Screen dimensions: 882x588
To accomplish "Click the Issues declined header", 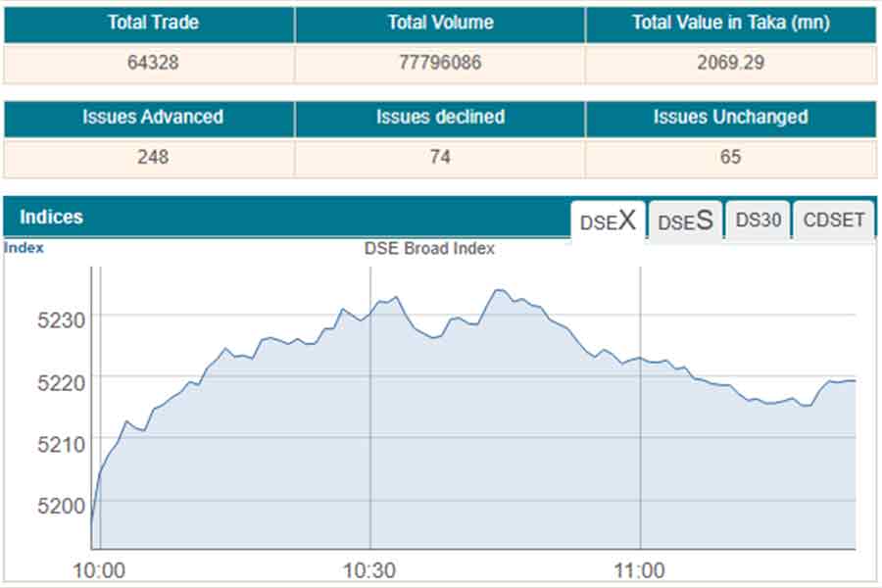I will [440, 118].
